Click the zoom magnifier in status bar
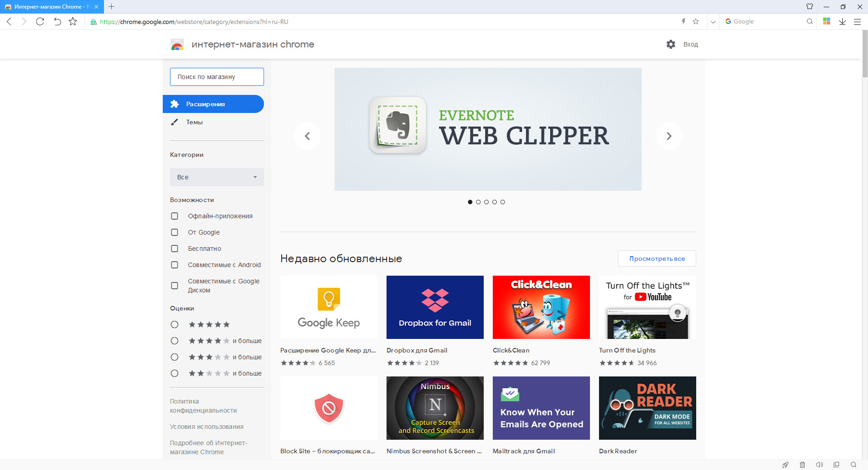 854,465
